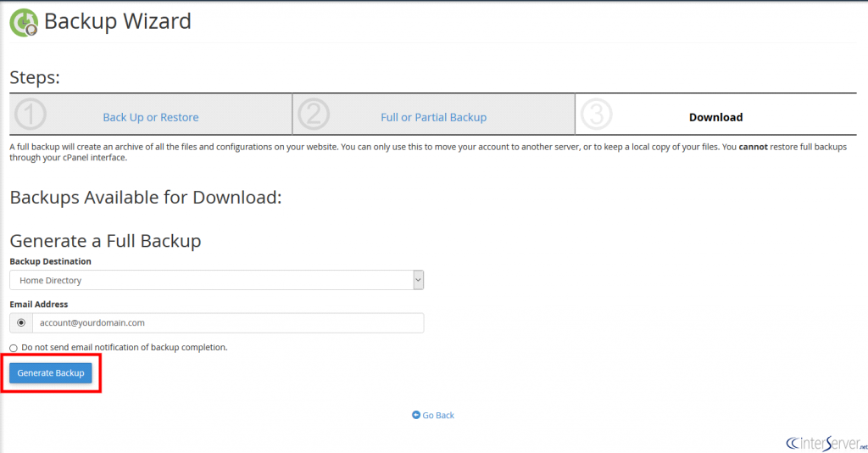Screen dimensions: 868x453
Task: Open the Backup Destination dropdown
Action: coord(216,280)
